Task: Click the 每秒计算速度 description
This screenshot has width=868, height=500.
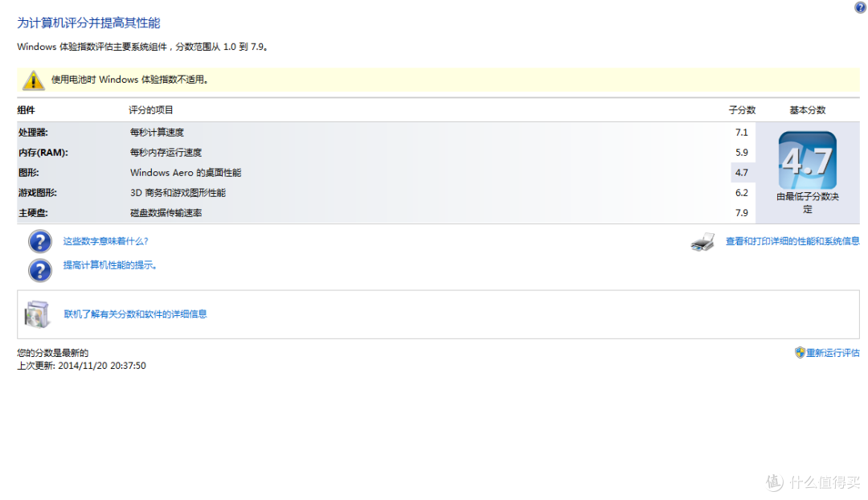Action: coord(157,133)
